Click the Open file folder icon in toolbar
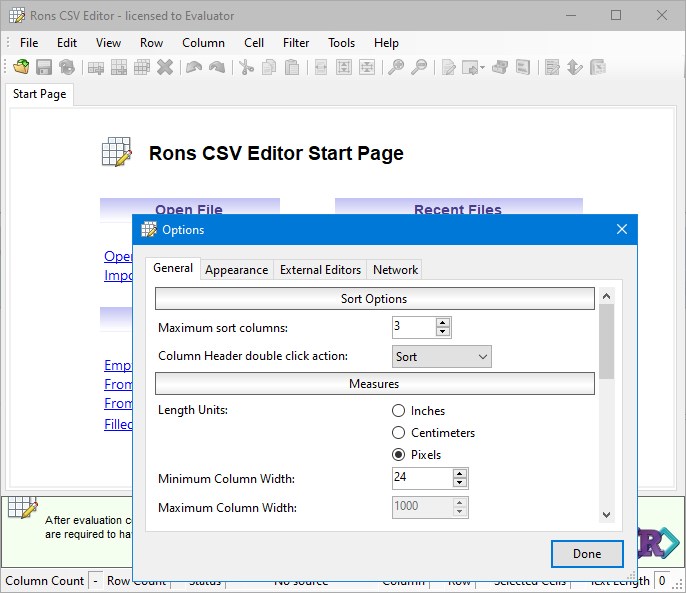686x593 pixels. pyautogui.click(x=21, y=67)
